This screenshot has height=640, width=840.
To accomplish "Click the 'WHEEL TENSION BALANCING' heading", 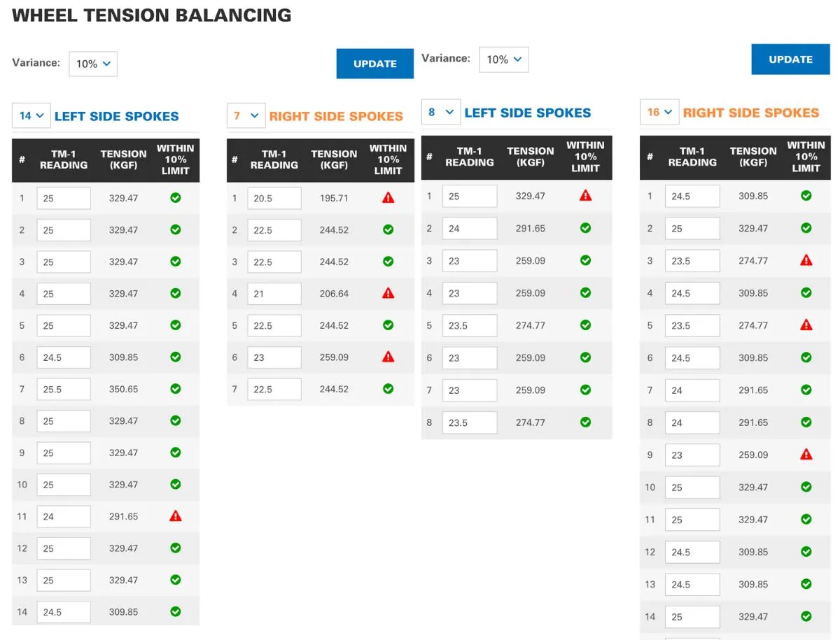I will click(152, 15).
